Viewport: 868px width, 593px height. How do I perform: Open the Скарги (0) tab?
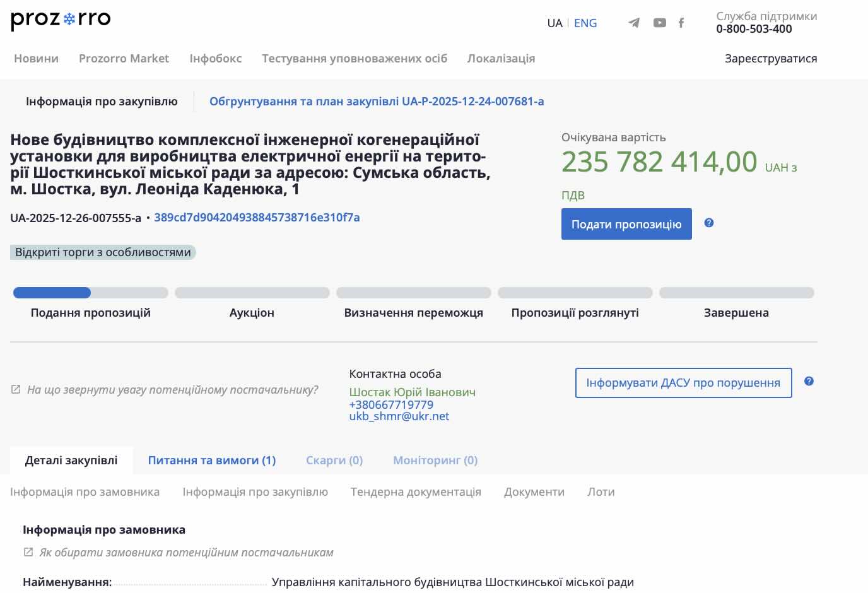[x=334, y=461]
